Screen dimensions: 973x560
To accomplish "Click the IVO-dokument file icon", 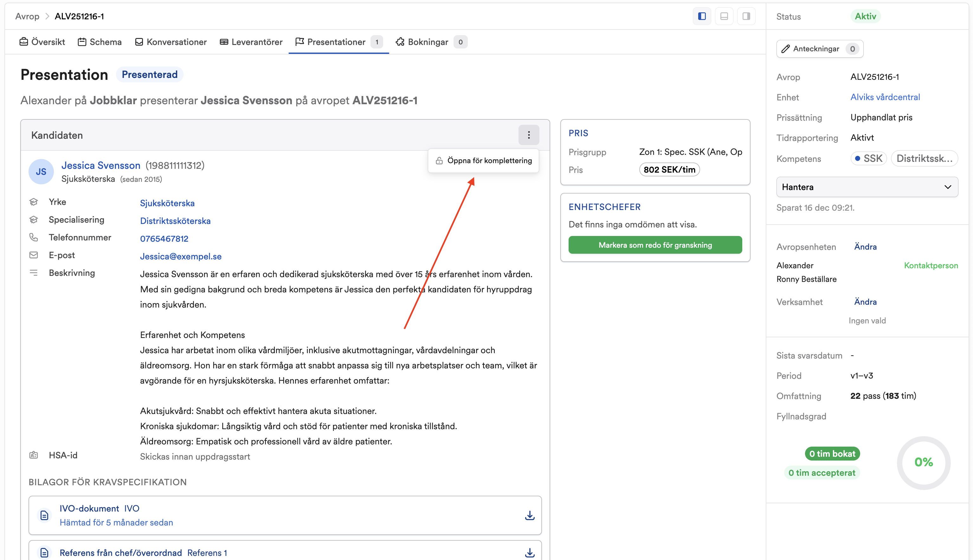I will point(45,515).
